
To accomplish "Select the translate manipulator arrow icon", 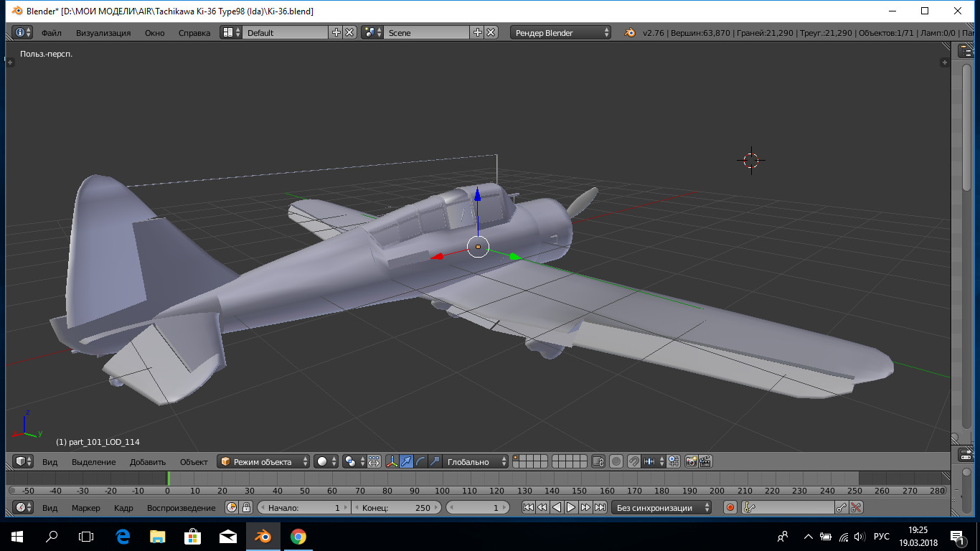I will (407, 462).
